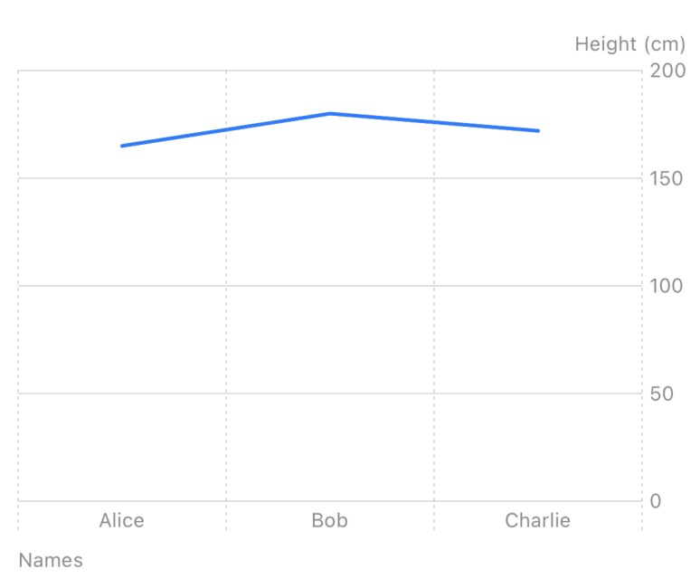Screen dimensions: 700x588
Task: Click the Names axis title
Action: (x=51, y=560)
